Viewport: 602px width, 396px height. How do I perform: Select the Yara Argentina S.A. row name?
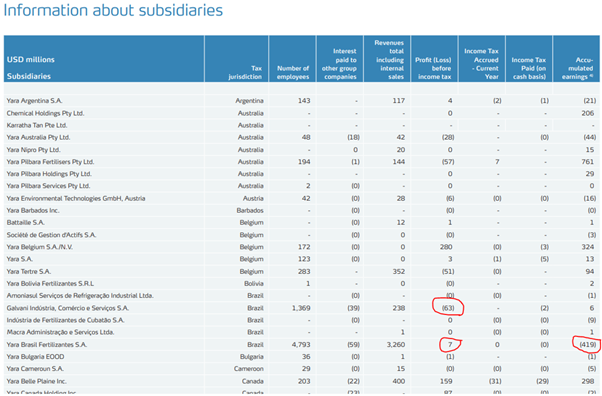coord(34,101)
